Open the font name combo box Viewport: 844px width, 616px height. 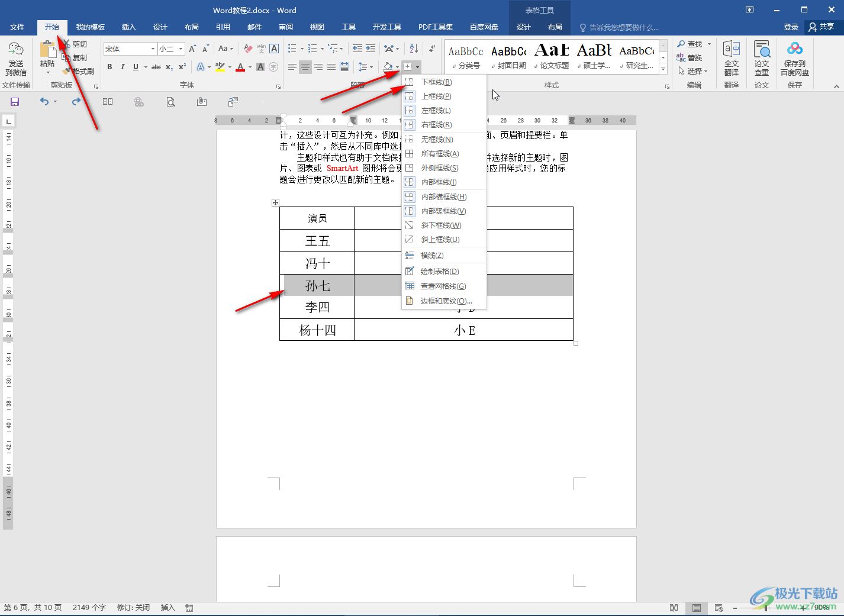[130, 49]
